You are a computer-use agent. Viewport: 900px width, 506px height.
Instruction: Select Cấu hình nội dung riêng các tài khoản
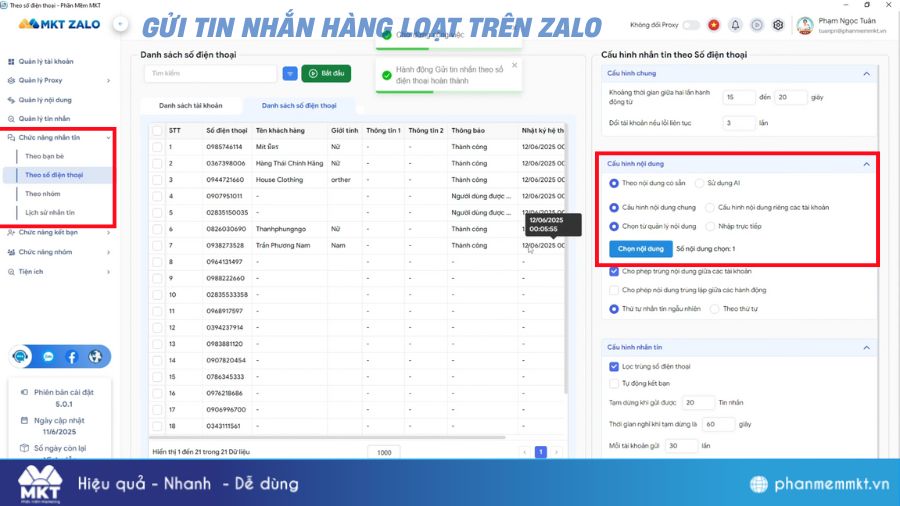pos(710,208)
